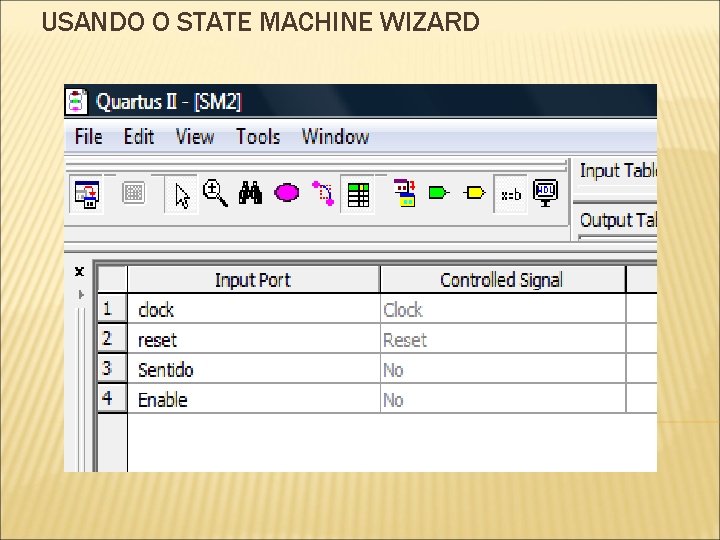This screenshot has width=720, height=540.
Task: Close the table panel with x
Action: coord(79,271)
